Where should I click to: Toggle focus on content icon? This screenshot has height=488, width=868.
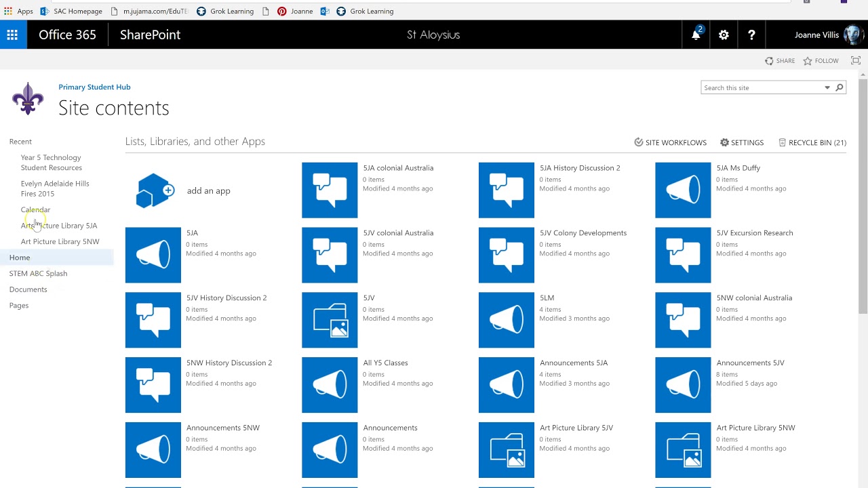856,61
